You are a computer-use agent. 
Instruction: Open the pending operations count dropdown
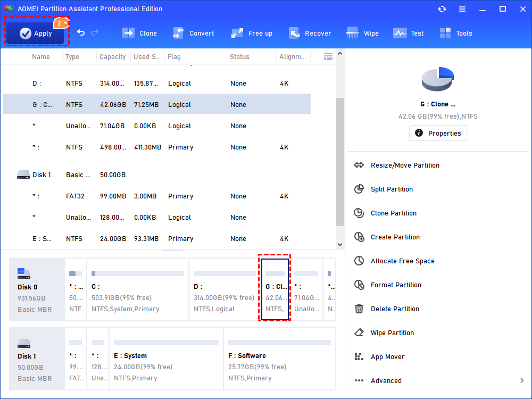coord(61,23)
